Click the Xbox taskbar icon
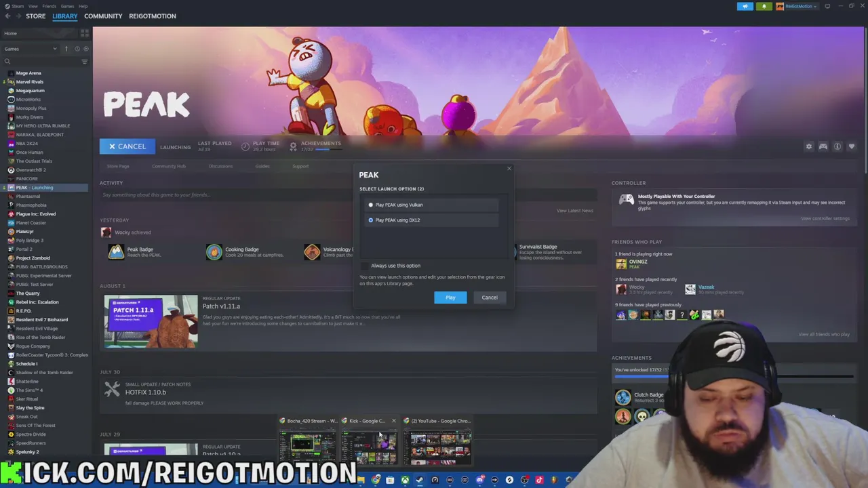The image size is (868, 488). coord(405,480)
